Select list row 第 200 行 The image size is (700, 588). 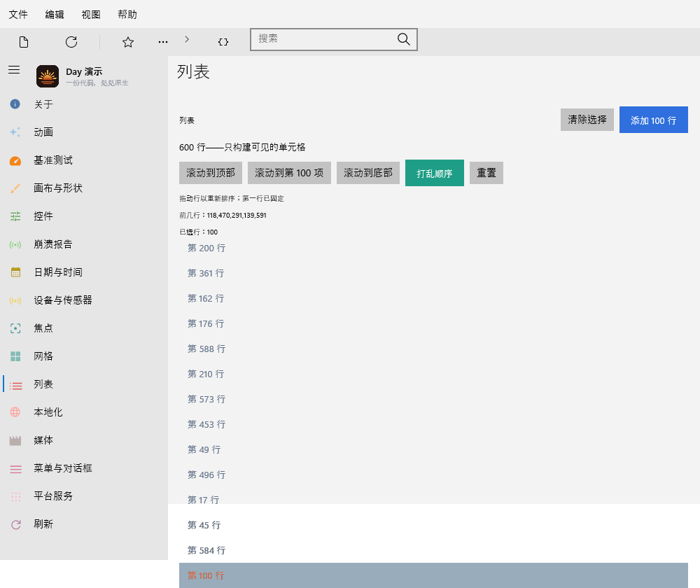tap(433, 248)
